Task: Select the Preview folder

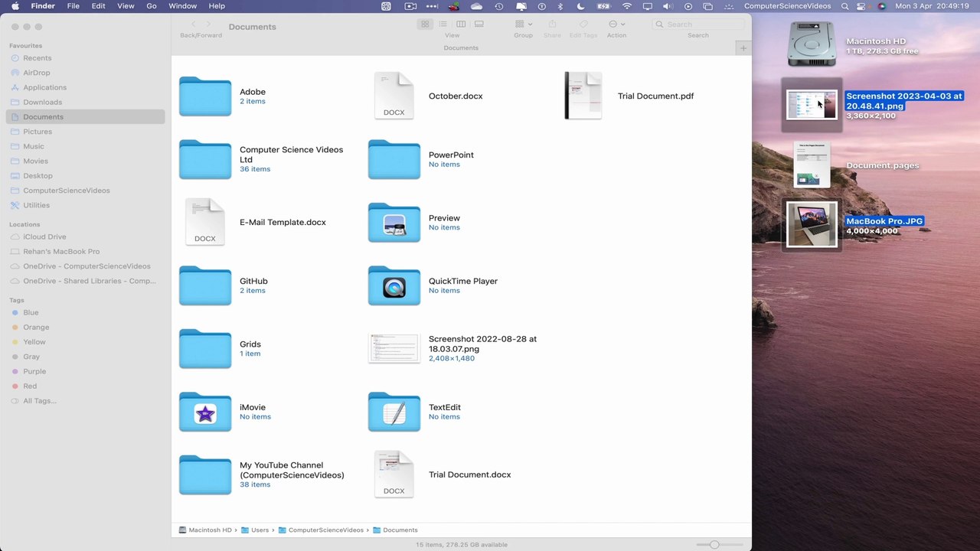Action: (394, 222)
